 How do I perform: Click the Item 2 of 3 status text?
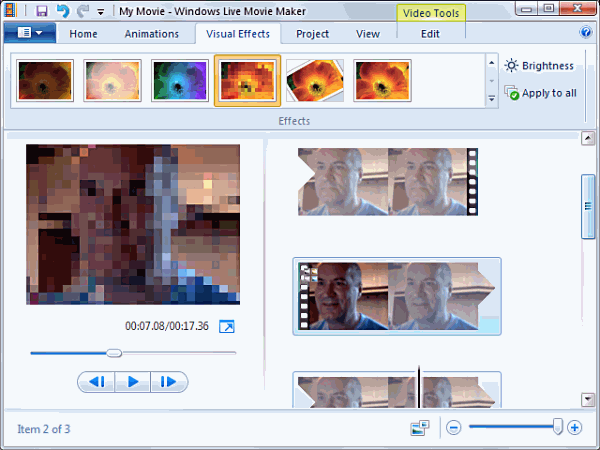pyautogui.click(x=44, y=429)
